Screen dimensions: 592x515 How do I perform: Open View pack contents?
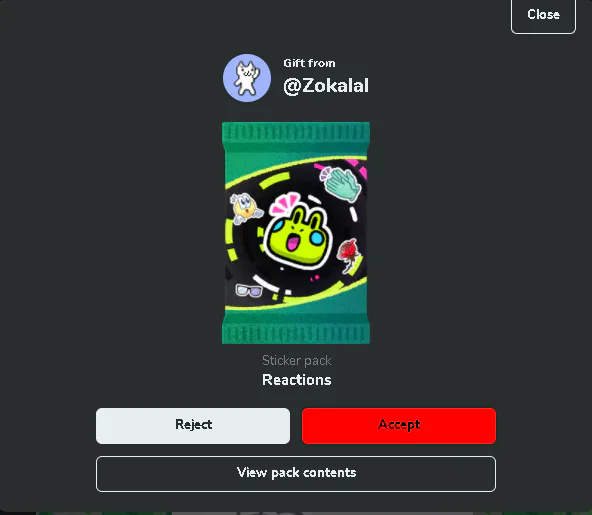[x=296, y=473]
